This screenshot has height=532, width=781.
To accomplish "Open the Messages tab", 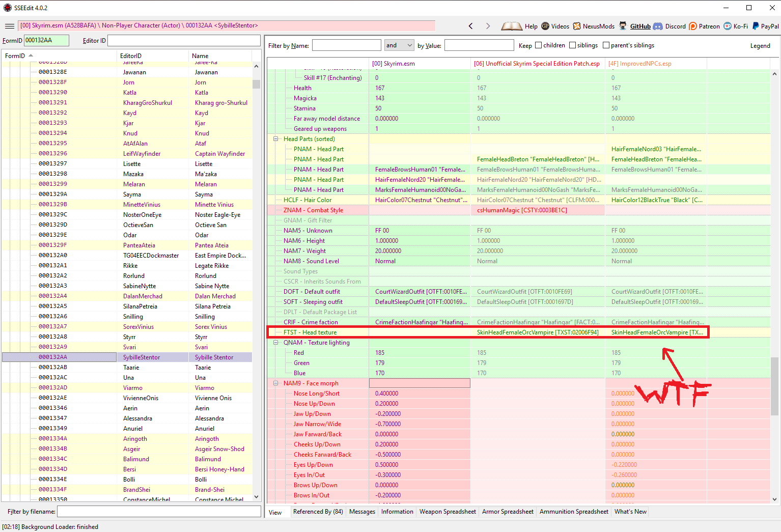I will tap(362, 512).
